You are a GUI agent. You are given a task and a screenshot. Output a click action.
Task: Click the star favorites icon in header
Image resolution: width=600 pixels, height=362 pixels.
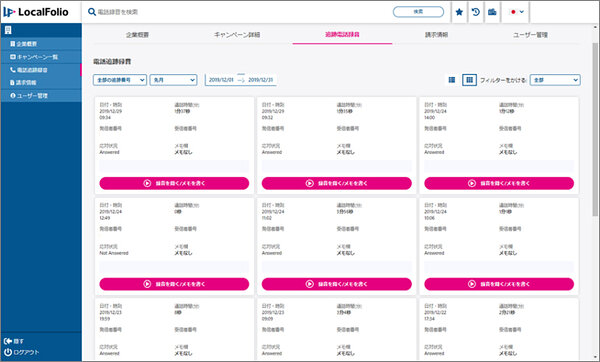pos(459,12)
